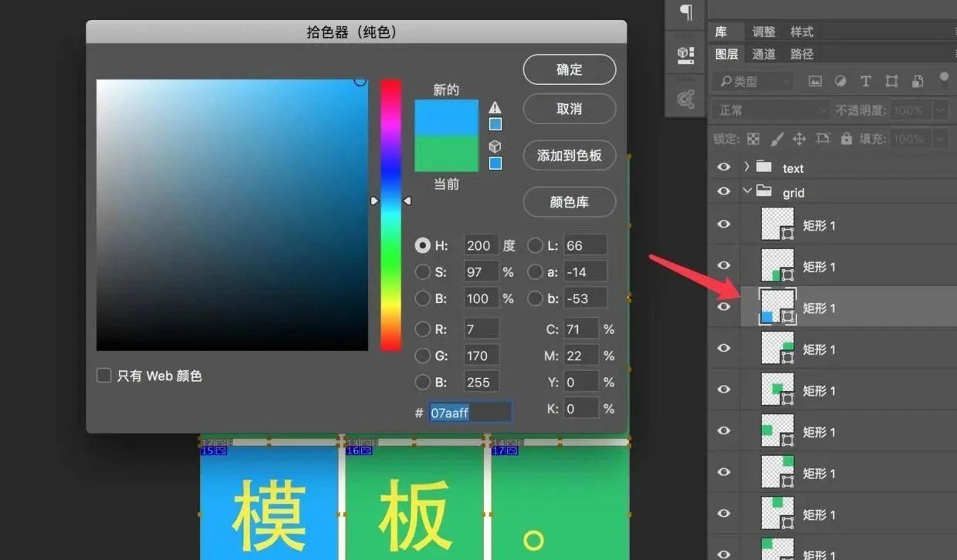Select the R red radio button
957x560 pixels.
click(422, 329)
